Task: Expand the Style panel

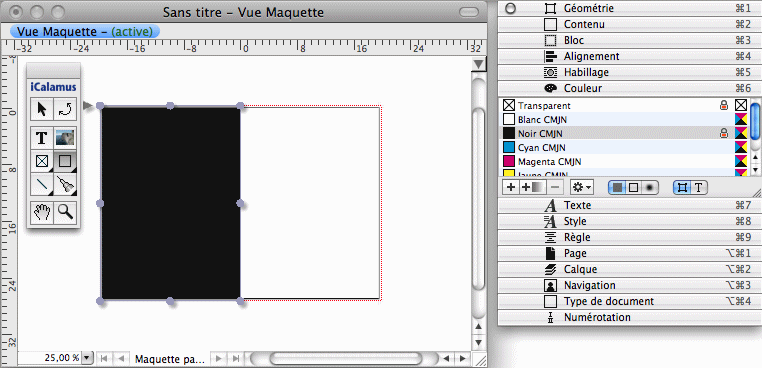Action: pos(630,221)
